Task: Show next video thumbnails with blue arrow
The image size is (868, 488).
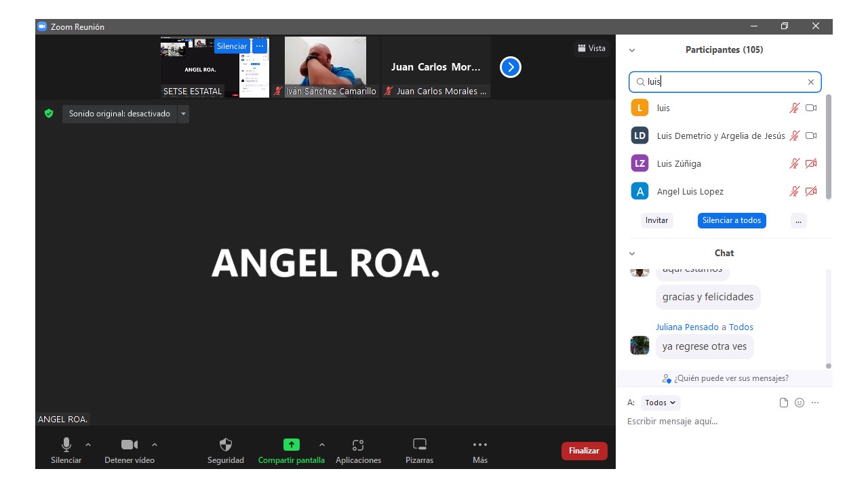Action: (x=510, y=67)
